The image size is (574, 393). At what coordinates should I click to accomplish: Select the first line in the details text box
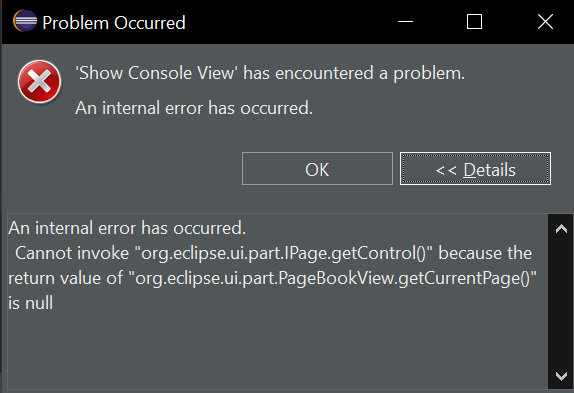point(127,228)
